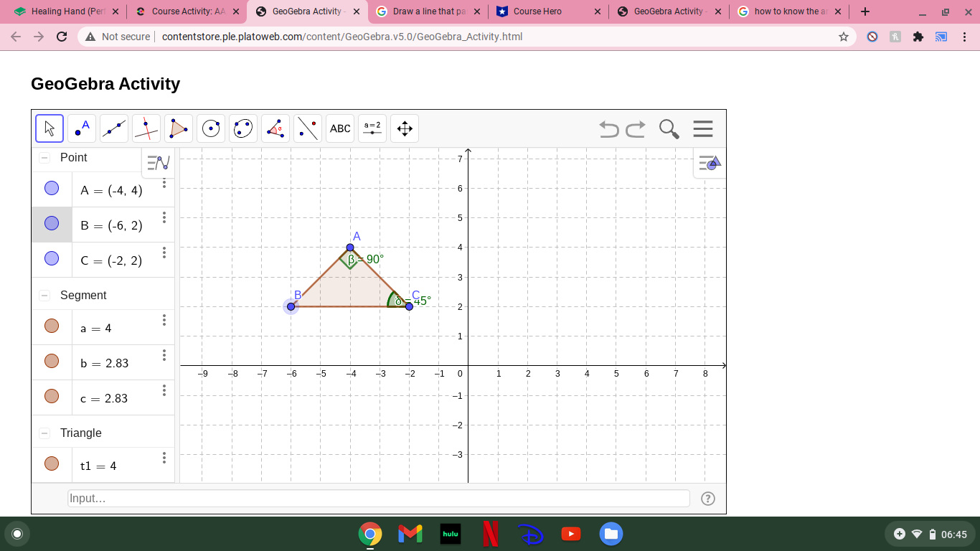This screenshot has height=551, width=980.
Task: Open the GeoGebra hamburger menu
Action: [703, 129]
